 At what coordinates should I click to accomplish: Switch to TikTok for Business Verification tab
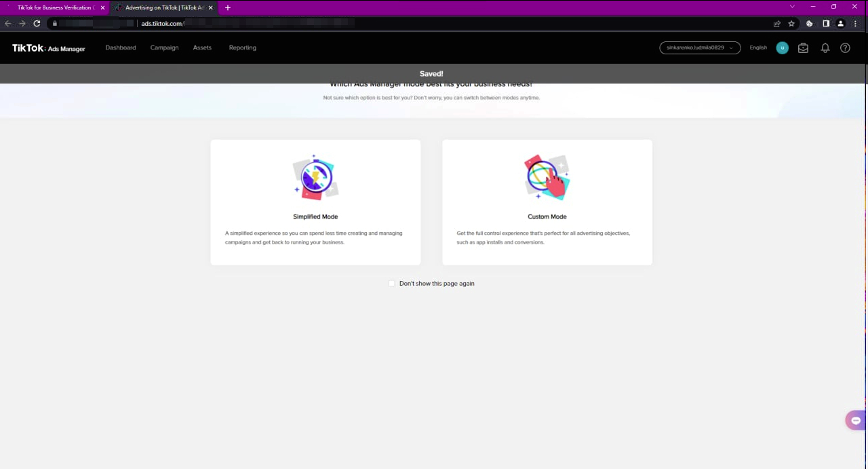54,7
